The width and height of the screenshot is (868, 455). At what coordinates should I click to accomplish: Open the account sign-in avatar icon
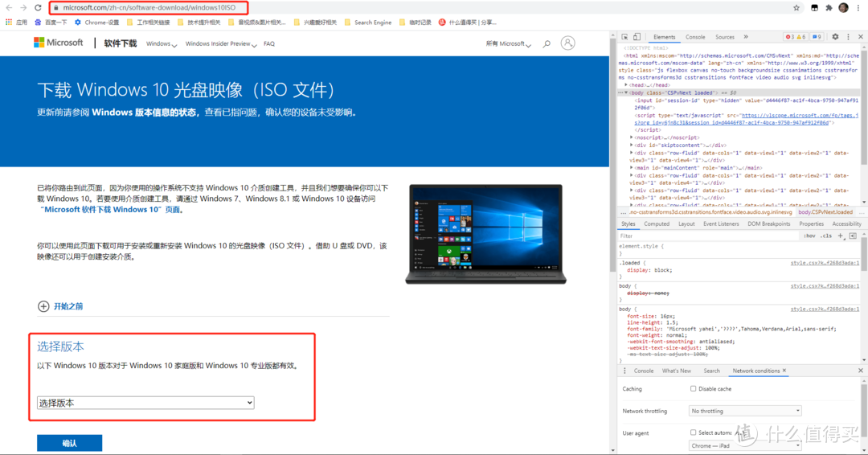tap(567, 43)
